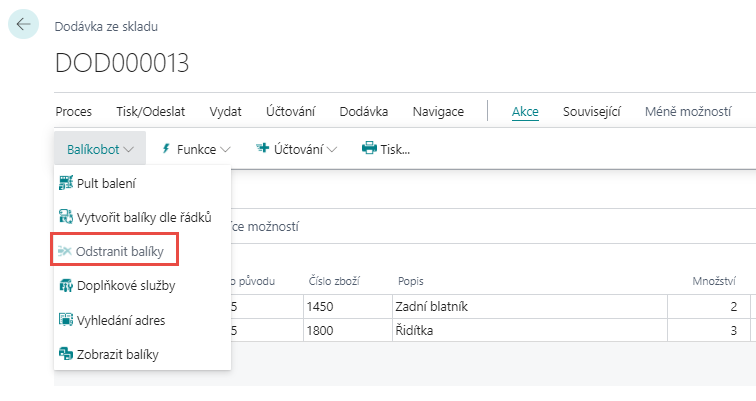The height and width of the screenshot is (401, 756).
Task: Select the Akce tab
Action: [525, 112]
